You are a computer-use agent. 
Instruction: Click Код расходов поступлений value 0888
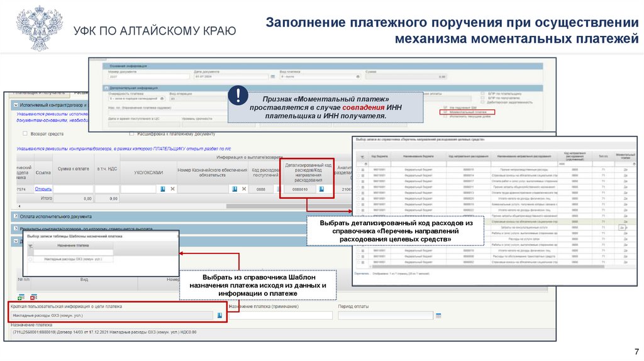pos(261,189)
